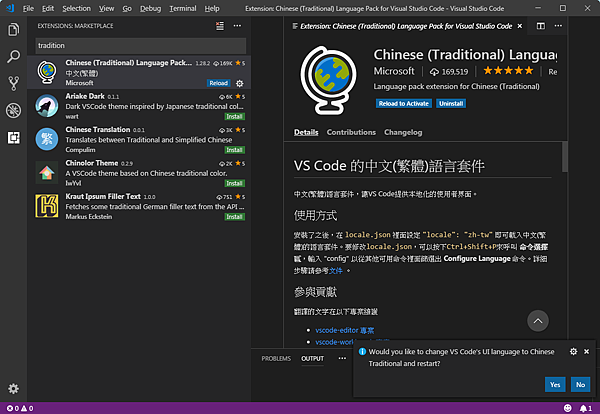Open vscode-editor project link
This screenshot has height=414, width=600.
tap(345, 330)
